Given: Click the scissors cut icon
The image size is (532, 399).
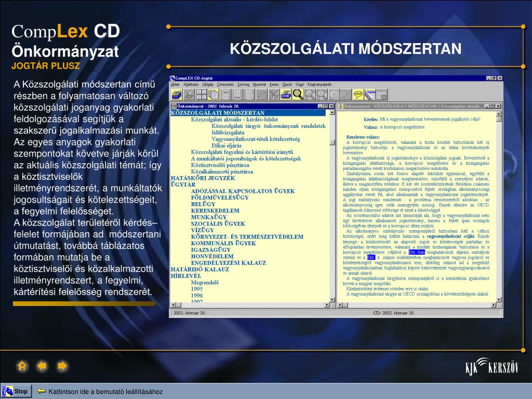Looking at the screenshot, I should pos(273,95).
